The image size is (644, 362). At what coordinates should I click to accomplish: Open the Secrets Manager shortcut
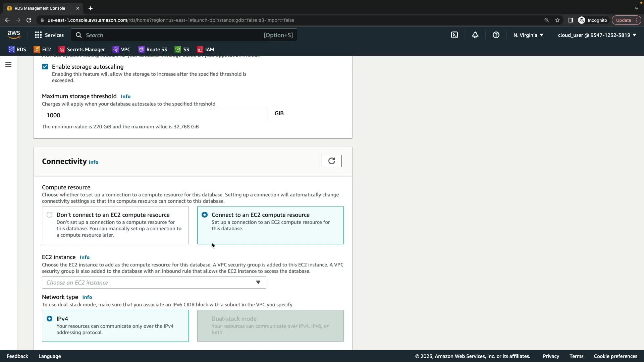click(x=82, y=49)
